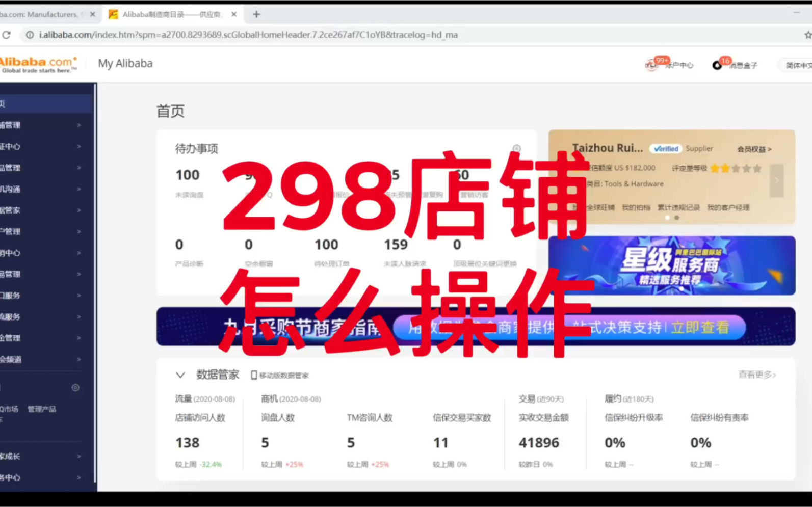Open 星级服务商 promotional banner
Viewport: 812px width, 507px height.
point(672,265)
